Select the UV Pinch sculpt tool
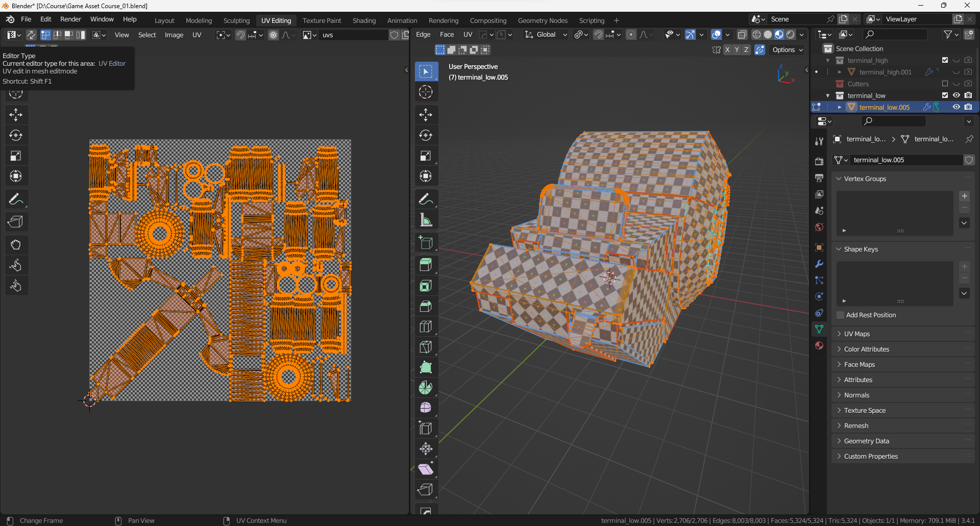Screen dimensions: 980x526 pyautogui.click(x=16, y=286)
